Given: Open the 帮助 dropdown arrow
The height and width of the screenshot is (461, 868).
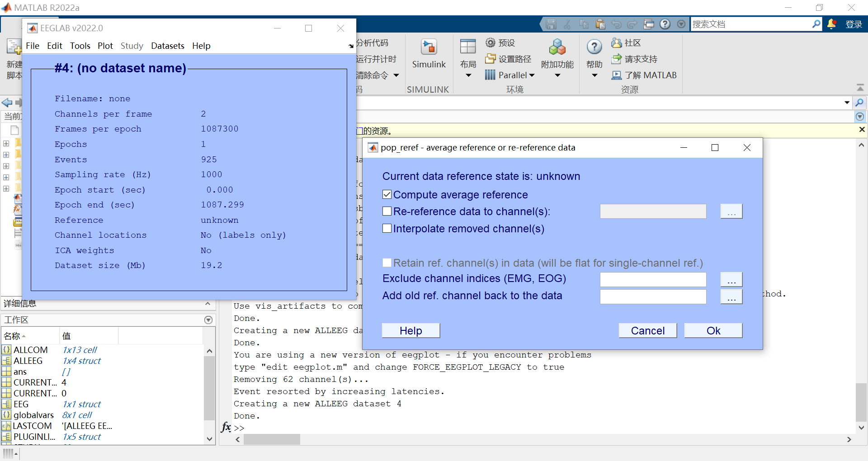Looking at the screenshot, I should 594,75.
